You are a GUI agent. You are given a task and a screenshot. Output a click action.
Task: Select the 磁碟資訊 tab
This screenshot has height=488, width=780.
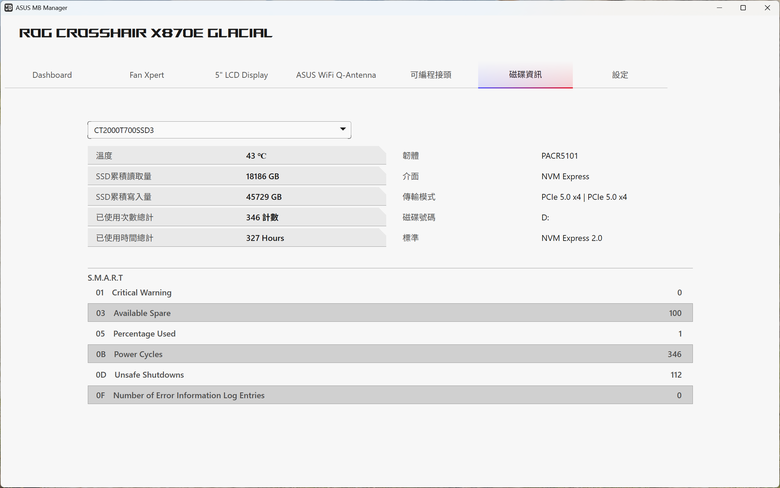point(525,75)
